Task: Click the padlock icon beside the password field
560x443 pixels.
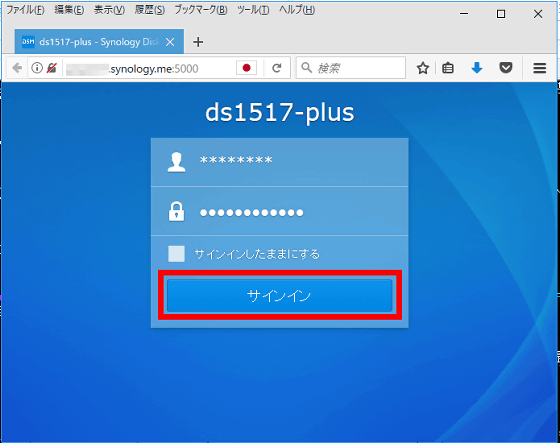Action: pos(176,211)
